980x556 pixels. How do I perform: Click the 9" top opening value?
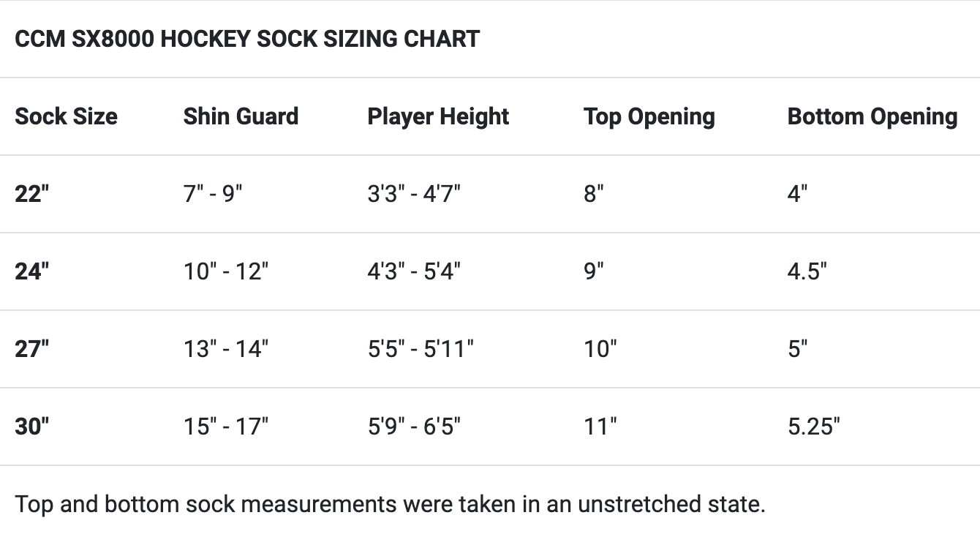(594, 271)
